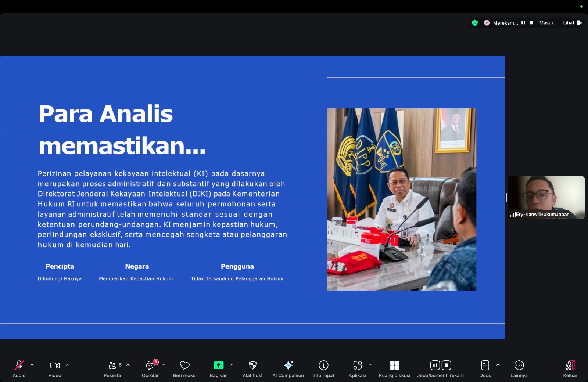Image resolution: width=588 pixels, height=382 pixels.
Task: Open the Lainnya more options menu
Action: pos(519,365)
